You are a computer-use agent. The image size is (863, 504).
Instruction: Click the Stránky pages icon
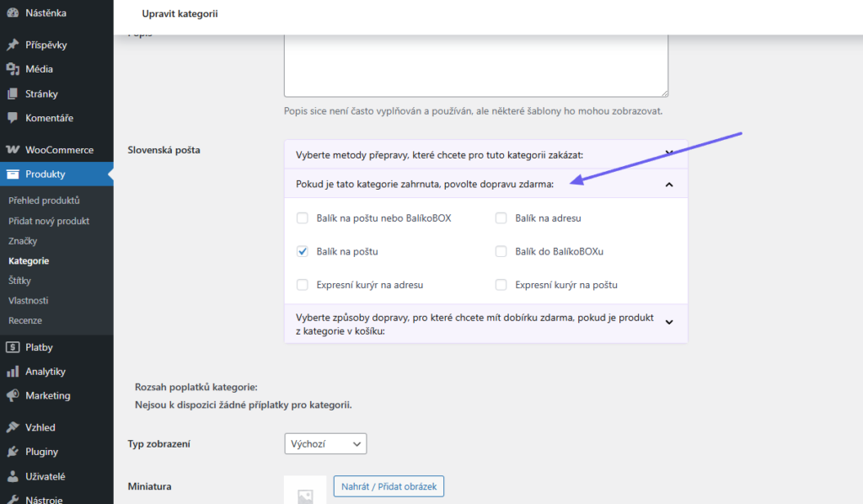13,94
